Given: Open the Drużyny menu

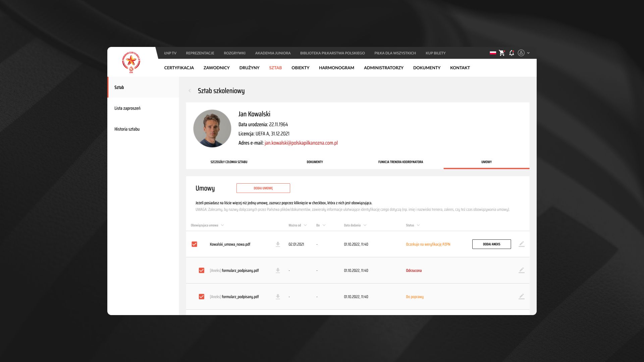Looking at the screenshot, I should [x=250, y=68].
